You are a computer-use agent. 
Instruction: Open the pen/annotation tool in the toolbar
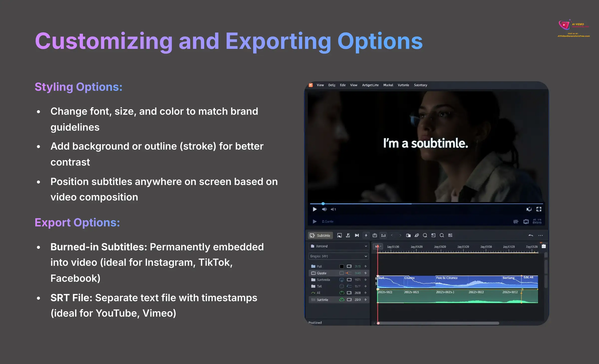pyautogui.click(x=417, y=236)
